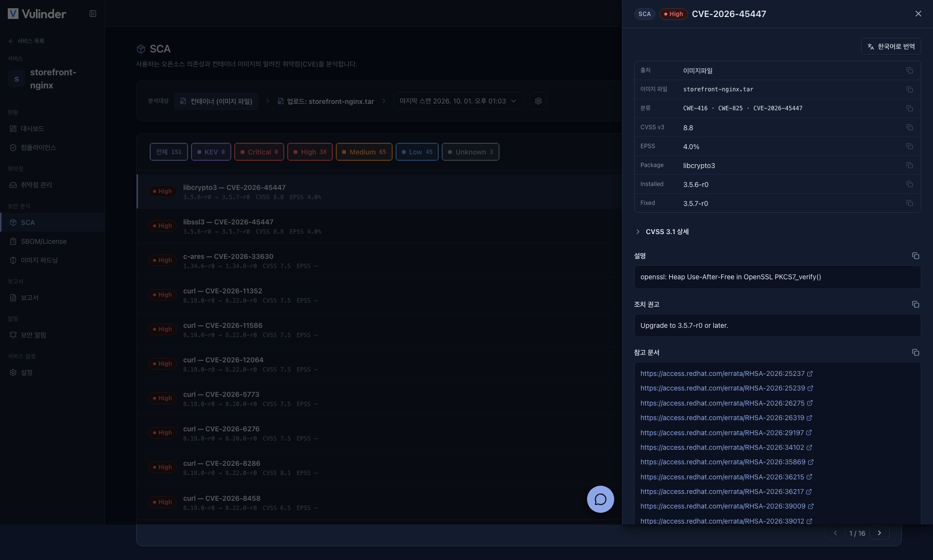Copy the 설명 description text

click(x=916, y=255)
